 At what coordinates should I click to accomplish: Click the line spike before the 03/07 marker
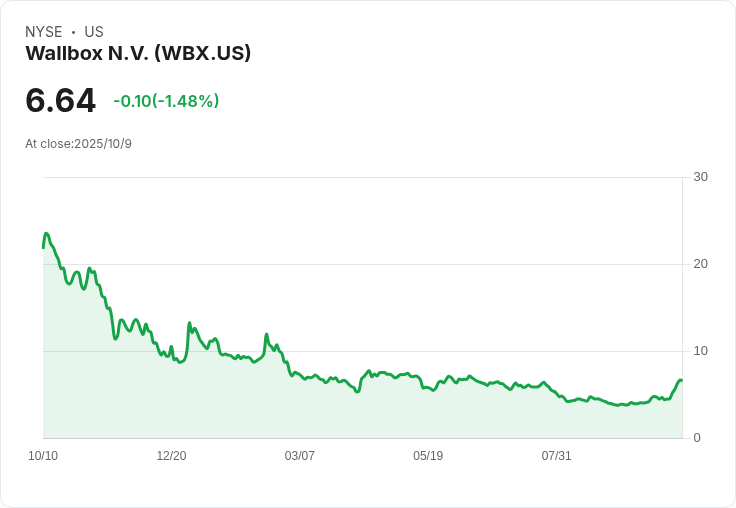tap(267, 335)
